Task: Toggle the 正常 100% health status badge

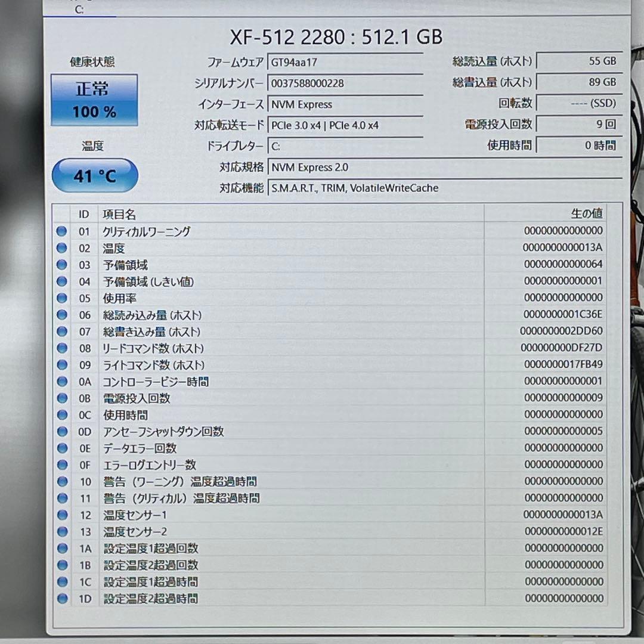Action: [x=94, y=100]
